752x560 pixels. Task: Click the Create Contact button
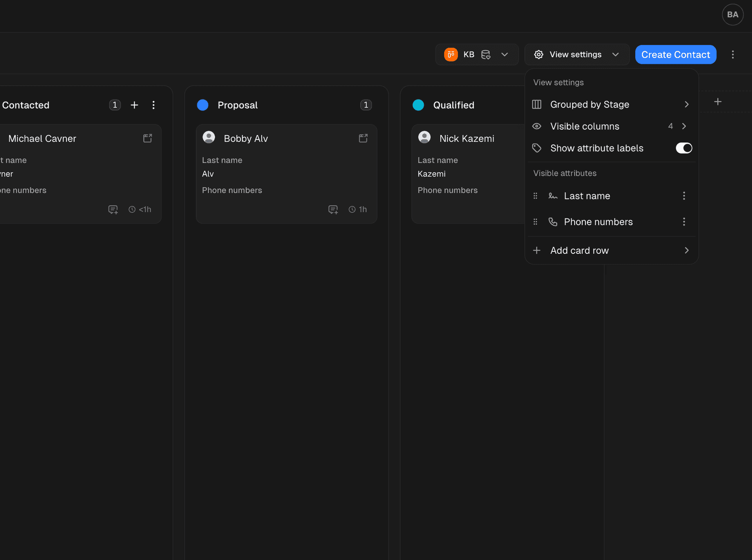(x=675, y=54)
